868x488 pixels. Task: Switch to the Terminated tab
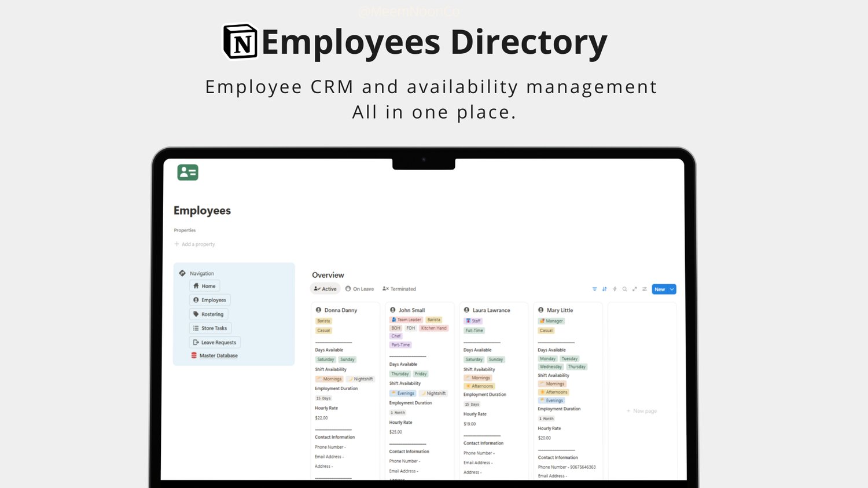coord(399,289)
